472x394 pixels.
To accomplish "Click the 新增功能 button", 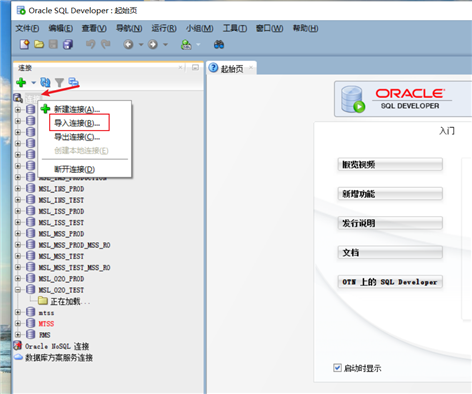I will pos(390,194).
